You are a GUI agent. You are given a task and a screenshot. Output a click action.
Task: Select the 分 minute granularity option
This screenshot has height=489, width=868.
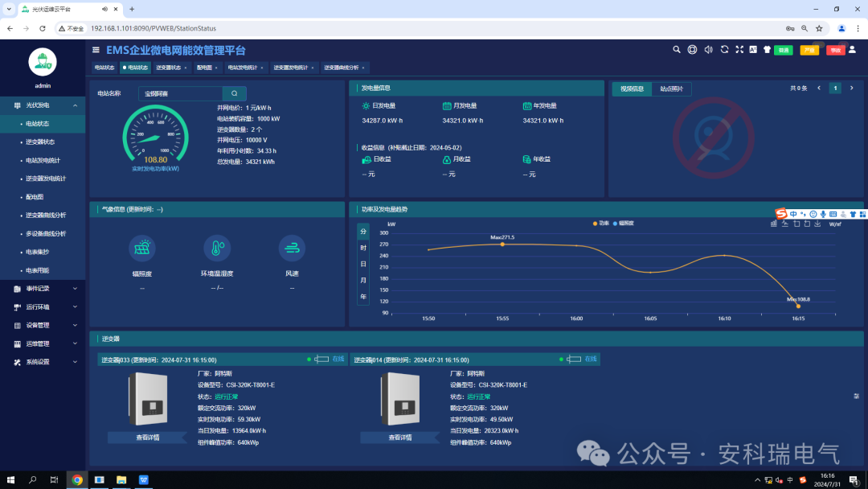pos(363,232)
